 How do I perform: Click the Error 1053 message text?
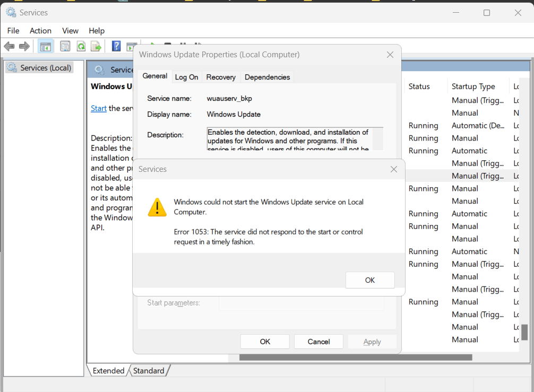269,237
